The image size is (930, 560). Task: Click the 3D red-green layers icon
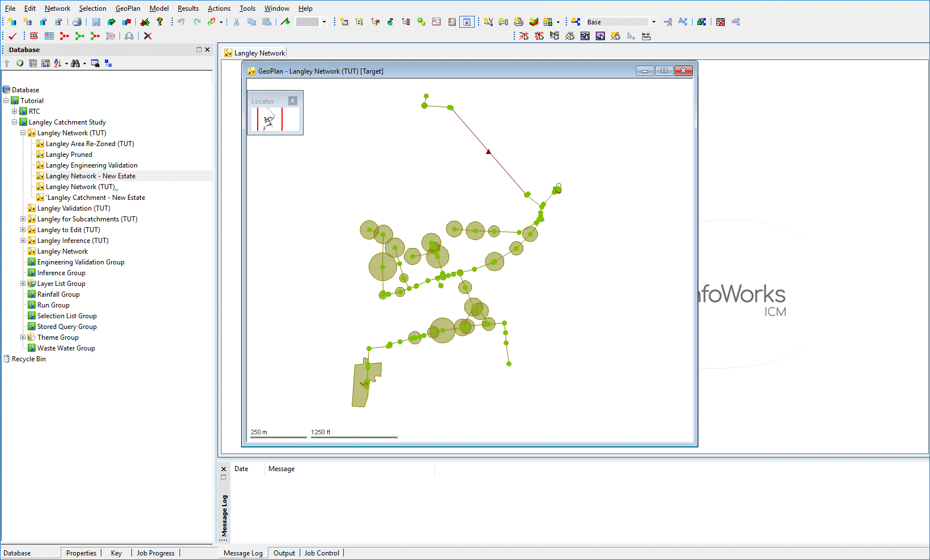[534, 22]
